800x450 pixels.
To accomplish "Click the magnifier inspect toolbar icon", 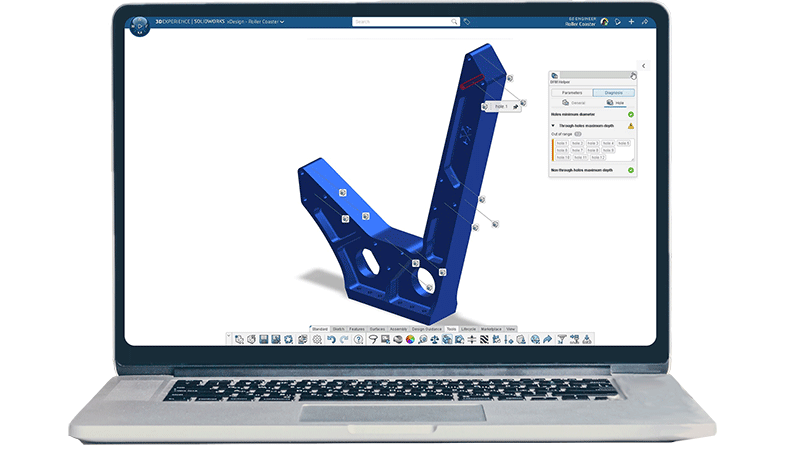I will point(422,339).
